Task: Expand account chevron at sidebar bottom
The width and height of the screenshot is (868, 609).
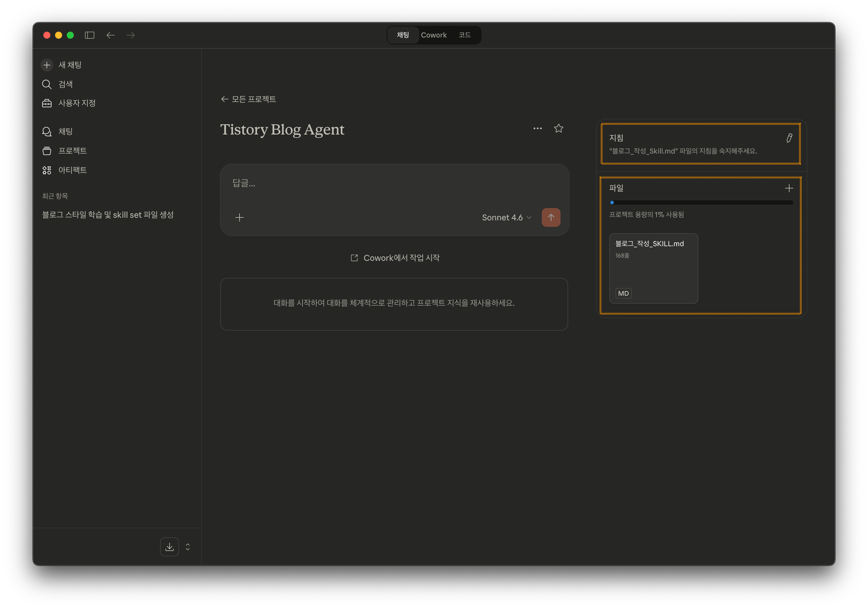Action: 187,547
